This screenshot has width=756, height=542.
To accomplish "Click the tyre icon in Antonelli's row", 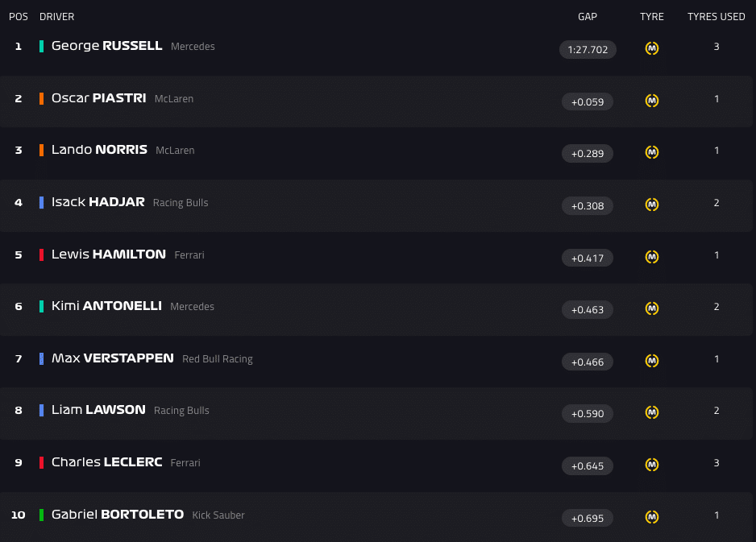I will (652, 308).
